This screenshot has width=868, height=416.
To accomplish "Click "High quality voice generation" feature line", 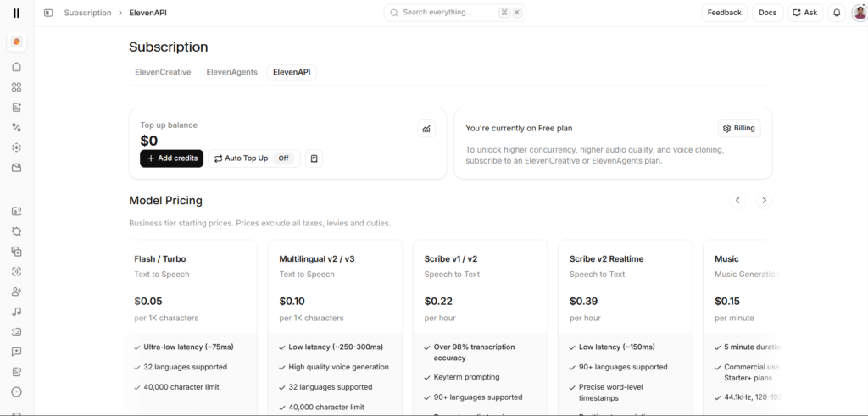I will 339,368.
